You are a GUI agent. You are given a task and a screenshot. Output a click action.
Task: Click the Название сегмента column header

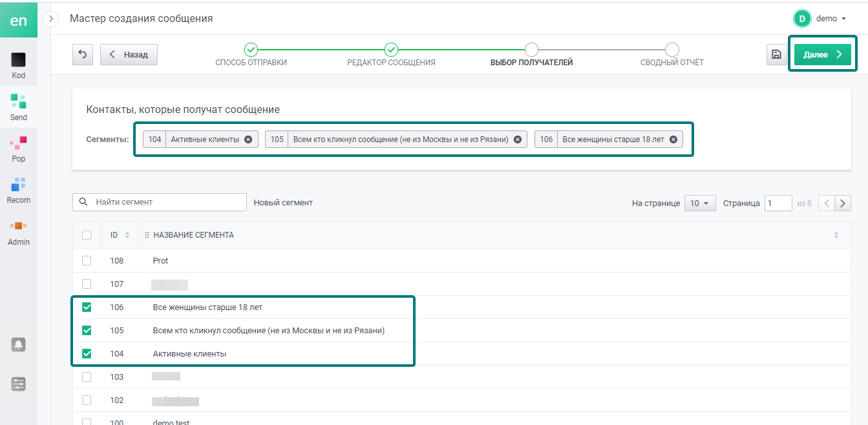coord(193,235)
